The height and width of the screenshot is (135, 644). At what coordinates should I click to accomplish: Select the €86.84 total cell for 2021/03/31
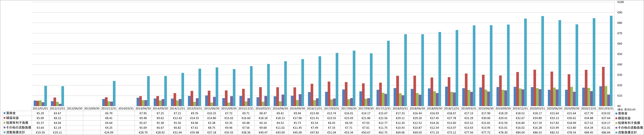point(606,132)
